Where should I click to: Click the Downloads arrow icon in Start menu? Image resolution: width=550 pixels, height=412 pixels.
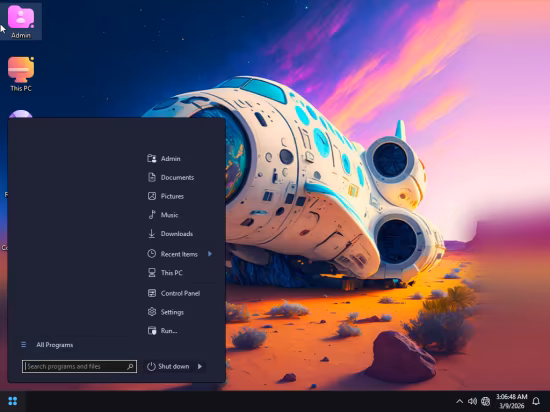tap(152, 234)
